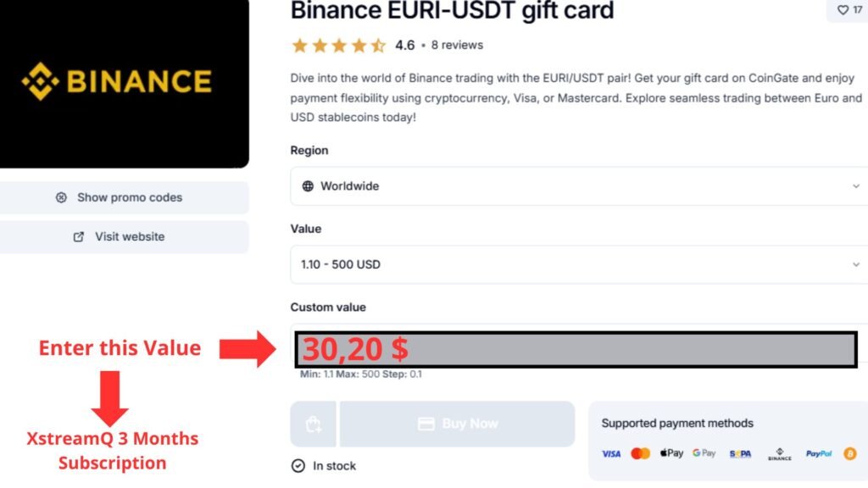Click the Visa payment logo
868x488 pixels.
click(x=611, y=454)
